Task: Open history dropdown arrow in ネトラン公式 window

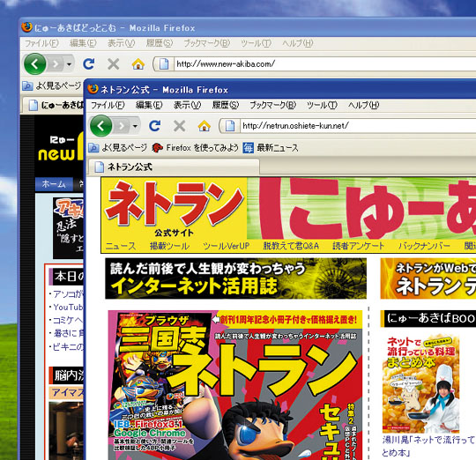Action: coord(135,126)
